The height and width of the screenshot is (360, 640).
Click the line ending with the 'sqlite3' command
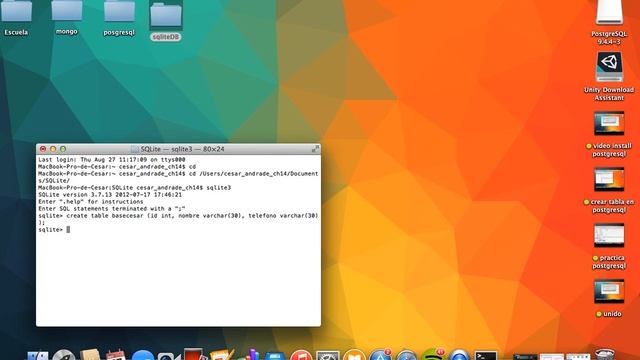click(134, 188)
